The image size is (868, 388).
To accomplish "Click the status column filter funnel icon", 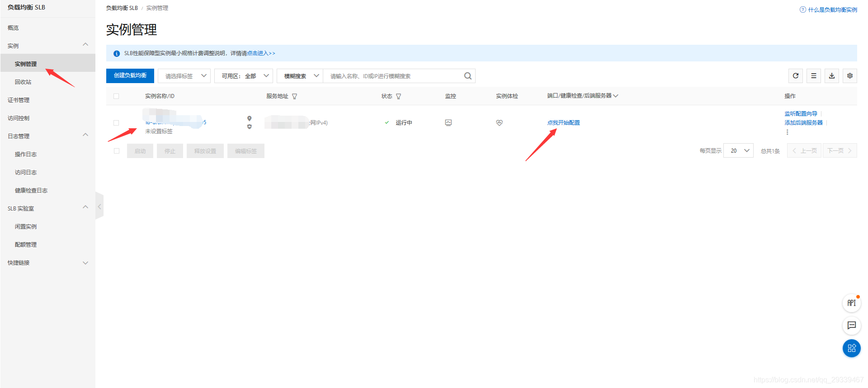I will coord(398,96).
